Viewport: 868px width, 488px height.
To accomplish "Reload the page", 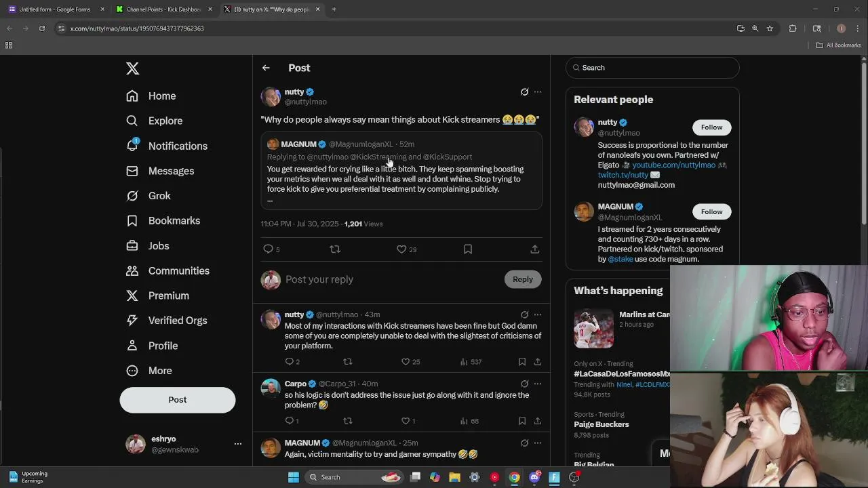I will point(42,28).
